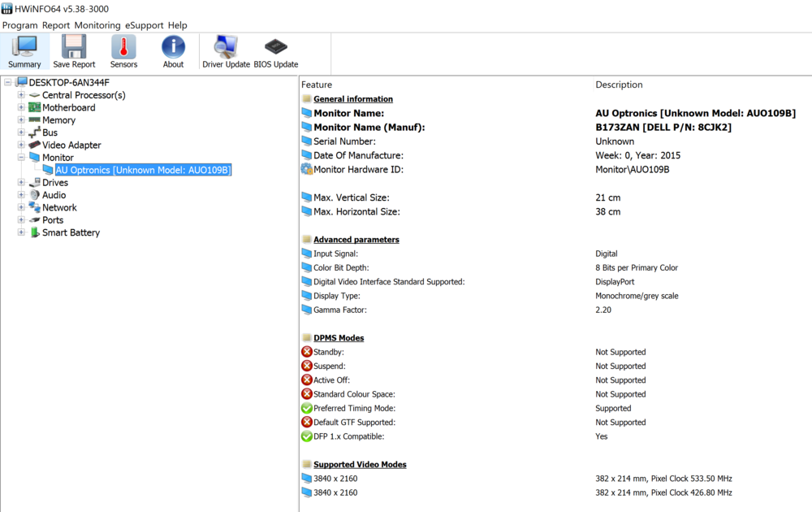The height and width of the screenshot is (512, 812).
Task: Open the Monitoring menu
Action: tap(97, 25)
